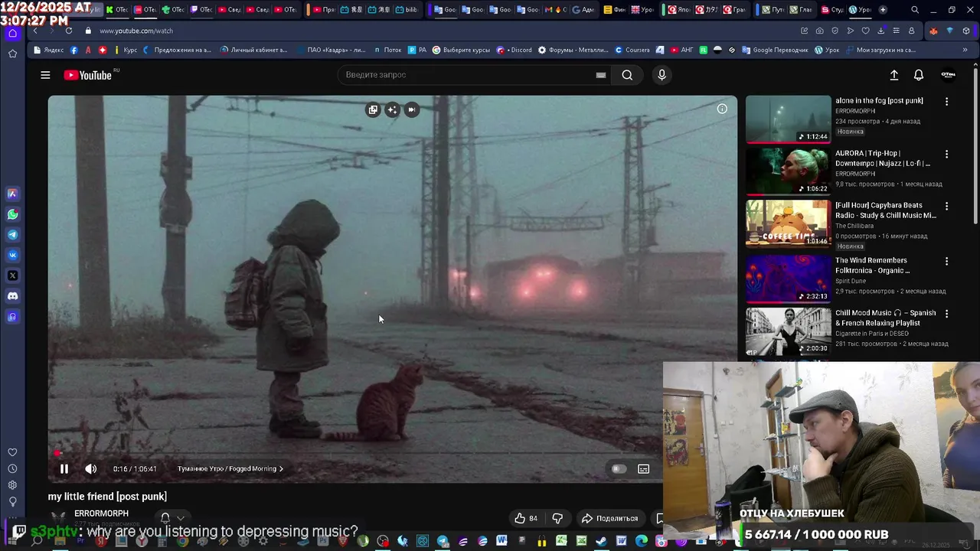Open Discord in browser sidebar
Image resolution: width=980 pixels, height=551 pixels.
point(12,296)
